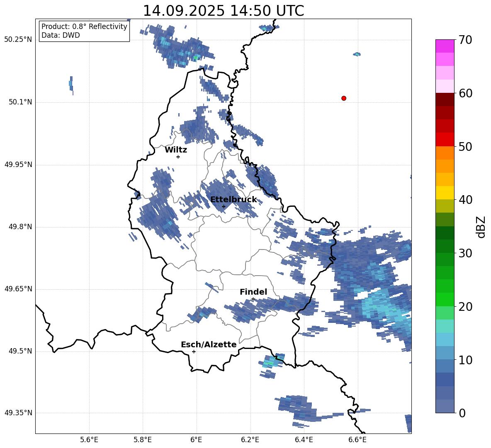Image resolution: width=491 pixels, height=448 pixels.
Task: Click the Data: DWD text
Action: coord(61,35)
